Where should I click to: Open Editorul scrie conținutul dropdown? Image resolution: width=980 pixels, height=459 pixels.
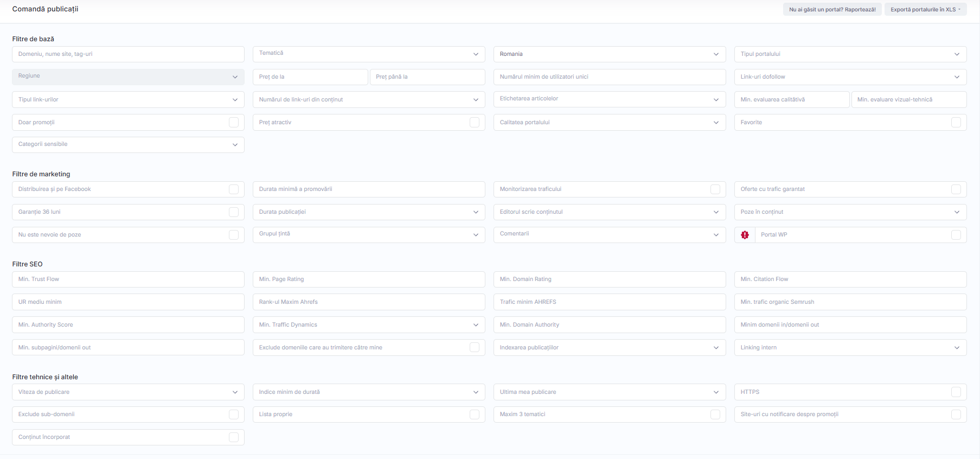click(x=610, y=212)
